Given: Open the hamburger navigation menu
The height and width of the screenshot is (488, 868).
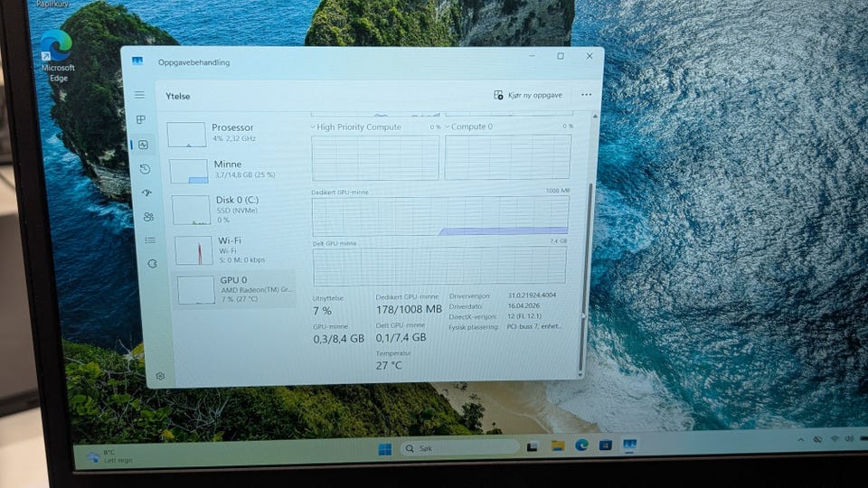Looking at the screenshot, I should [139, 95].
